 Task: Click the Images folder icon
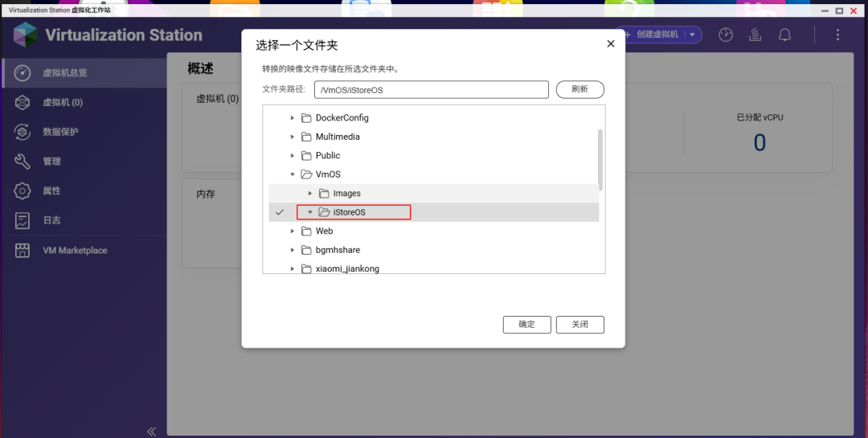pyautogui.click(x=324, y=193)
